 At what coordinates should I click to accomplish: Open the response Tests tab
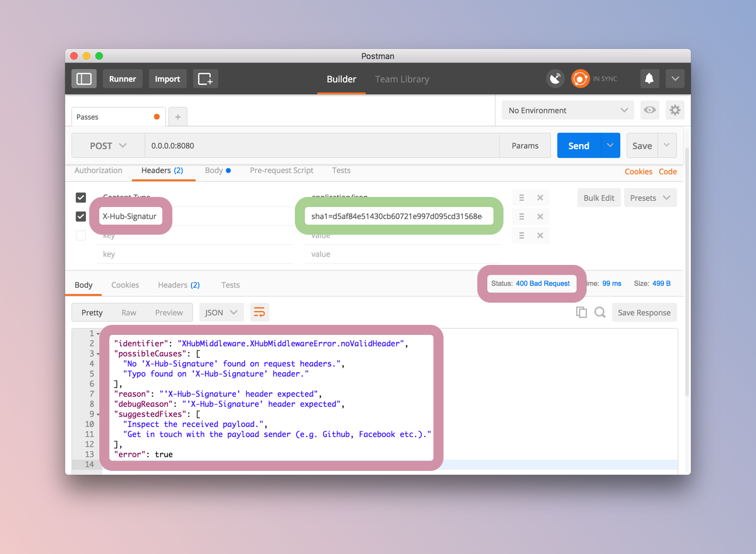click(230, 285)
